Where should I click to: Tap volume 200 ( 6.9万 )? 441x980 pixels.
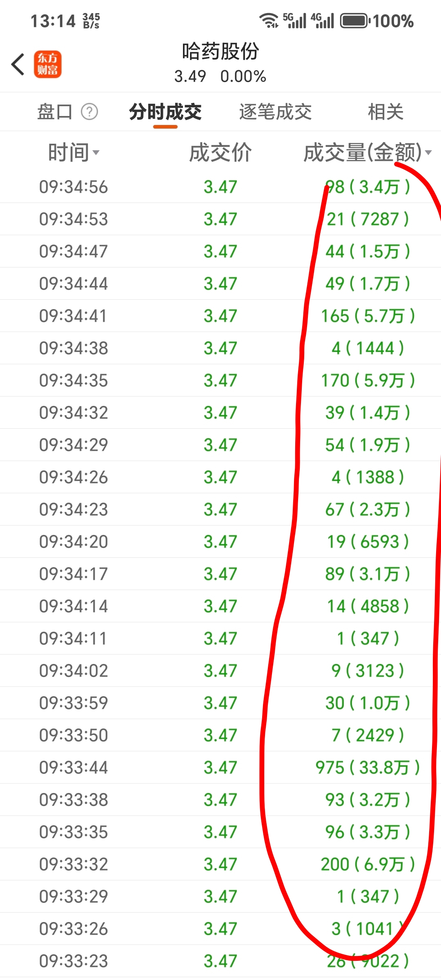368,864
